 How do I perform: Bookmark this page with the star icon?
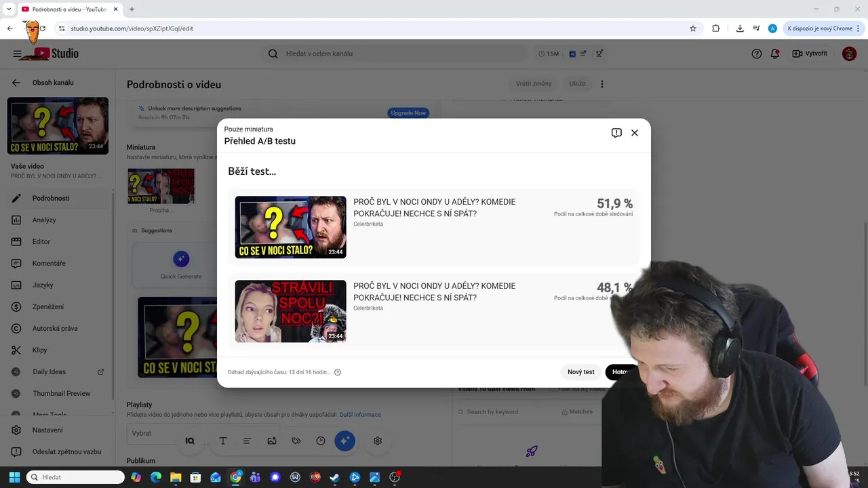coord(693,28)
